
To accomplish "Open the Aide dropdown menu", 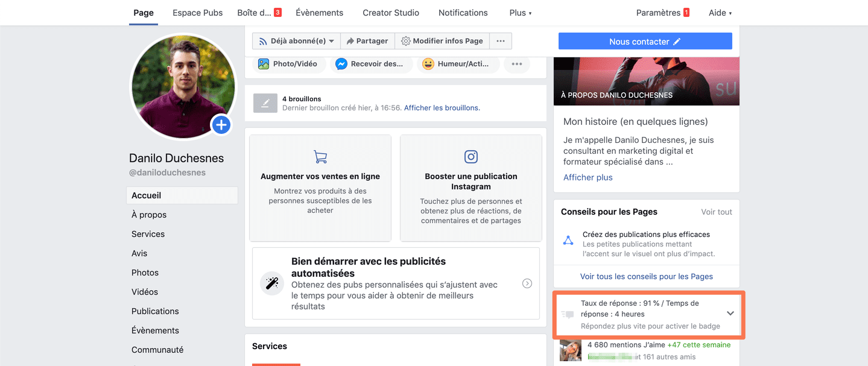I will [720, 13].
